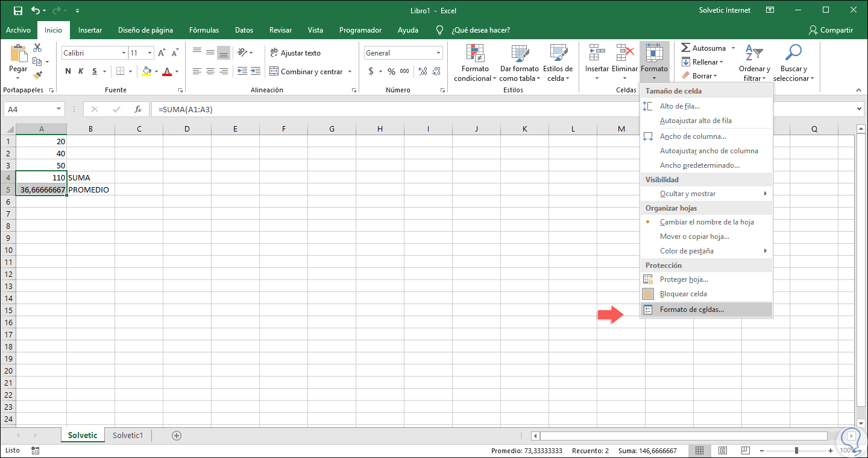Expand the Rellenar fill dropdown

click(702, 62)
